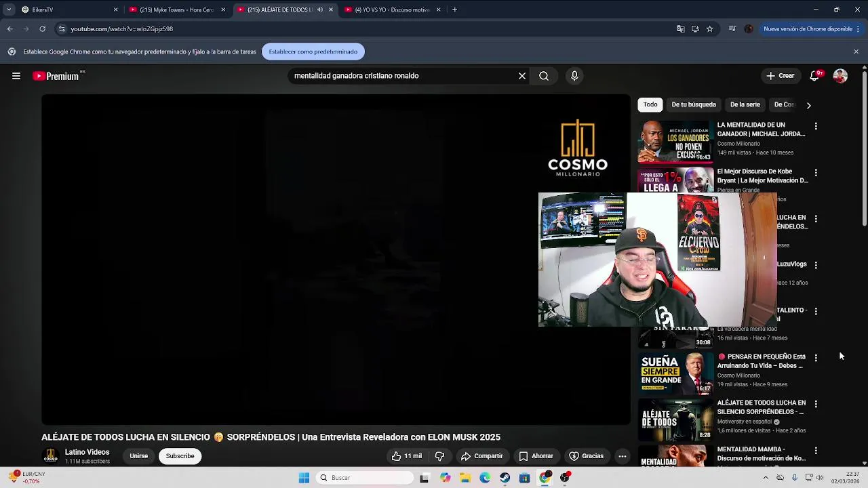Open options for PENSAR EN PEQUEÑO video

[x=816, y=358]
